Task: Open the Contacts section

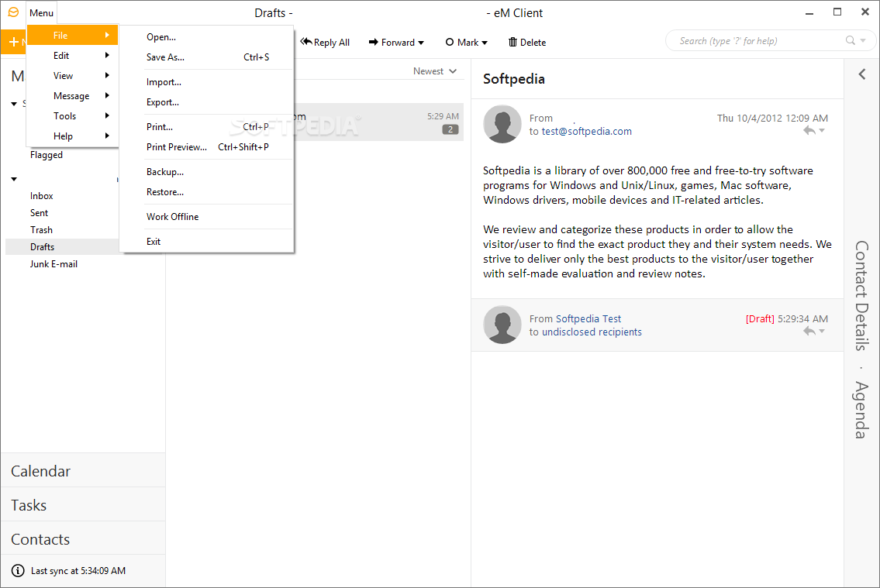Action: 83,539
